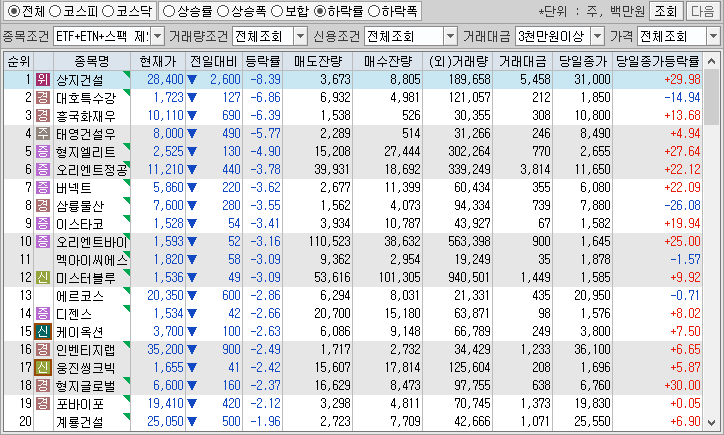The width and height of the screenshot is (724, 435).
Task: Sort by the 순위 column header
Action: point(19,61)
